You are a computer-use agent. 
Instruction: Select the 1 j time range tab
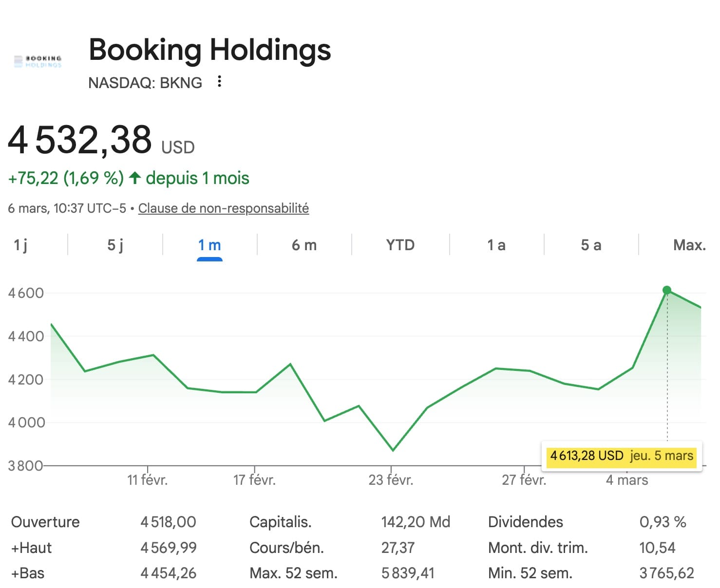[20, 245]
